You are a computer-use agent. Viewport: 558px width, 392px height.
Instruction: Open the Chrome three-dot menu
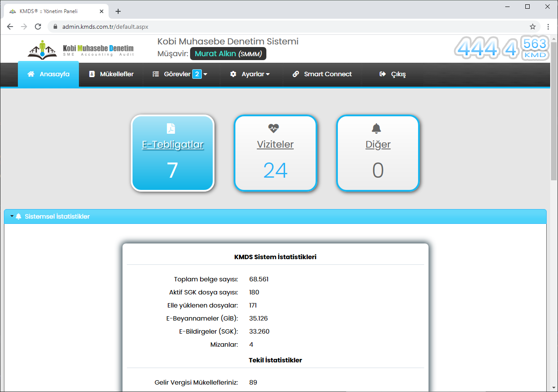pyautogui.click(x=548, y=27)
